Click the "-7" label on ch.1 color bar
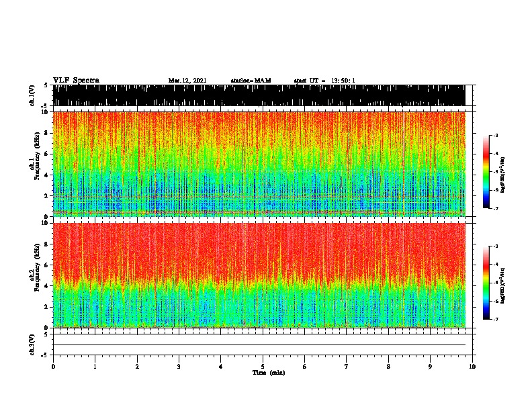 (x=495, y=208)
